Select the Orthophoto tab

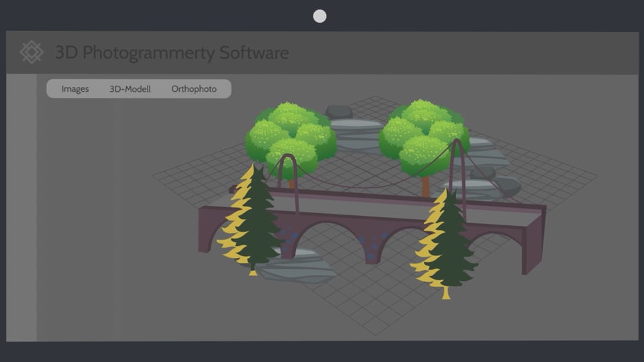point(194,89)
